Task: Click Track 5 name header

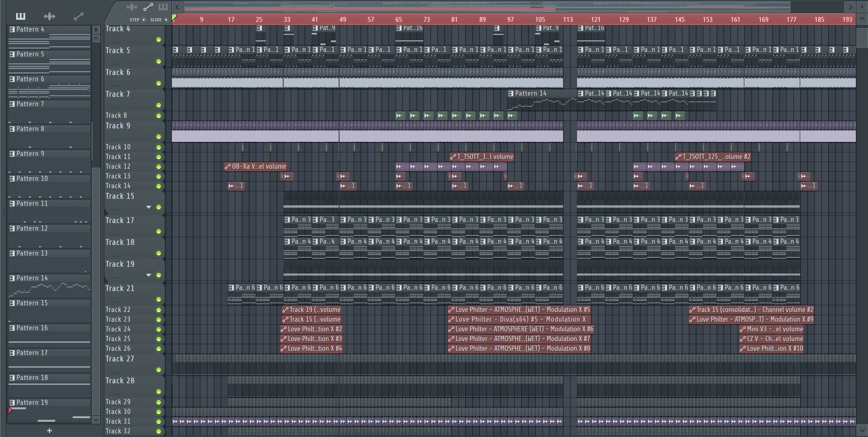Action: [x=118, y=50]
